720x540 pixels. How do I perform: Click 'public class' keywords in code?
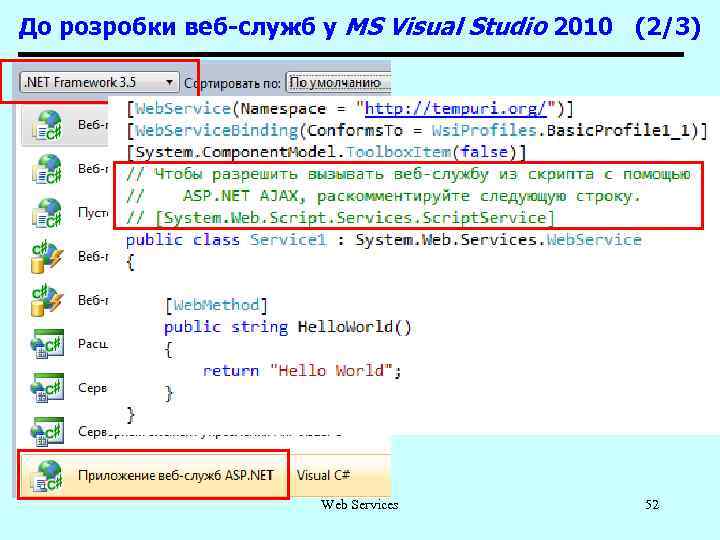[x=183, y=240]
